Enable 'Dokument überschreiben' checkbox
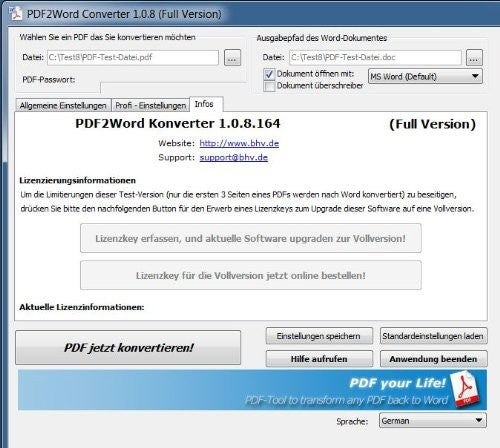500x448 pixels. click(269, 86)
